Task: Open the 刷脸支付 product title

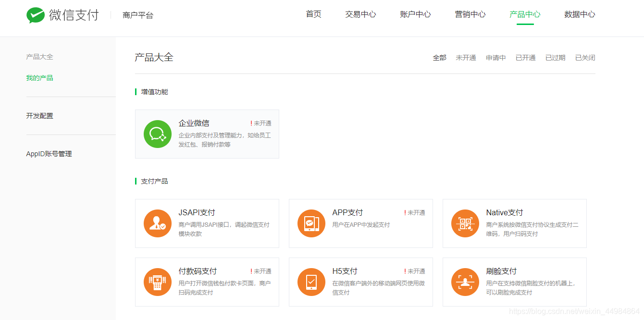Action: pyautogui.click(x=501, y=271)
